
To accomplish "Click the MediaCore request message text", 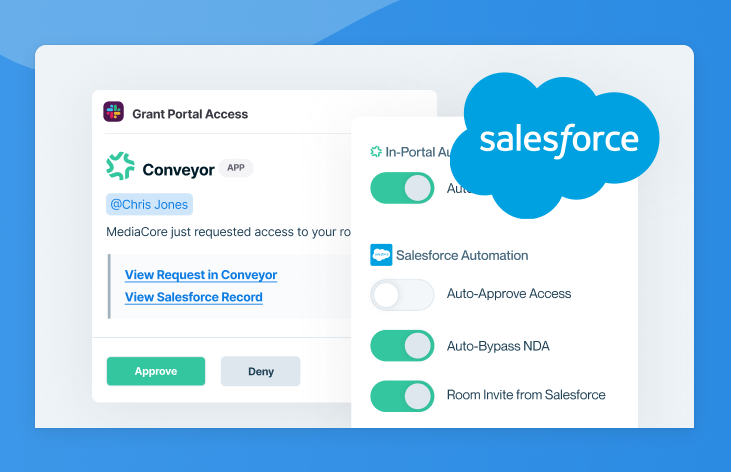I will [228, 232].
